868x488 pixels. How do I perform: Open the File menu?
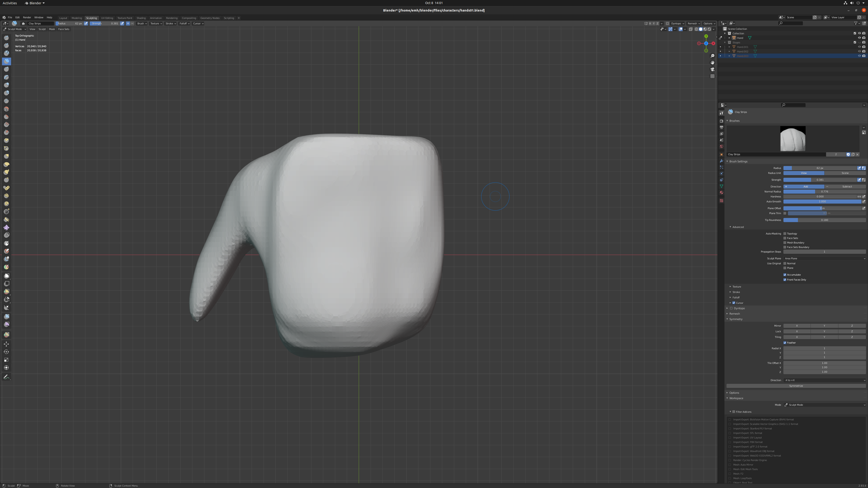(10, 18)
